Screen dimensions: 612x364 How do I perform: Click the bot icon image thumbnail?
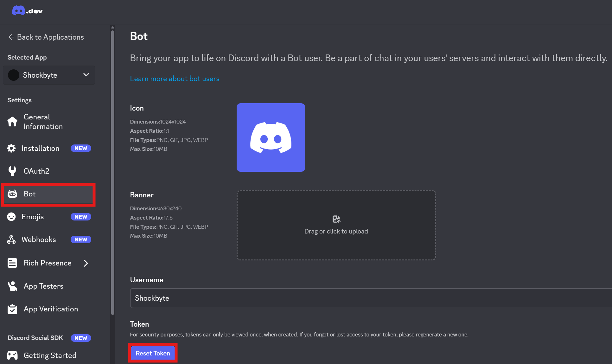(271, 137)
